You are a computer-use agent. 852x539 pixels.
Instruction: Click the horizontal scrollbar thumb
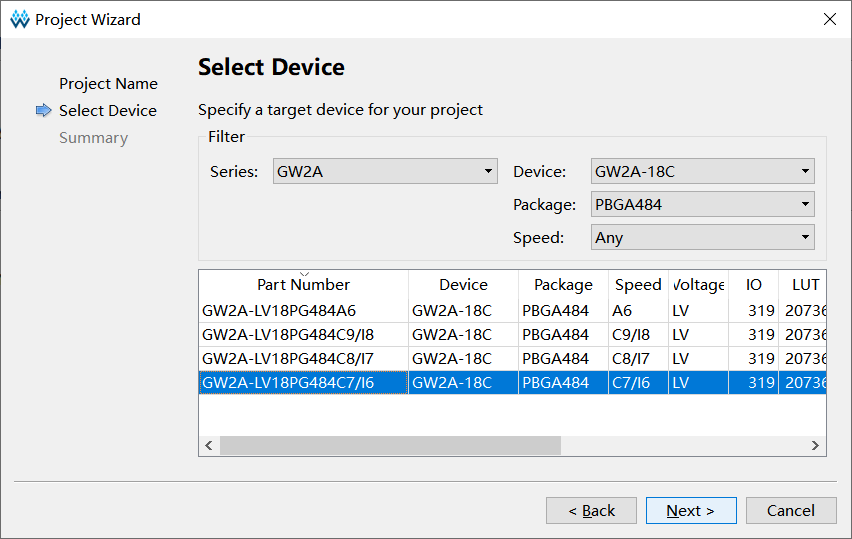click(x=390, y=445)
